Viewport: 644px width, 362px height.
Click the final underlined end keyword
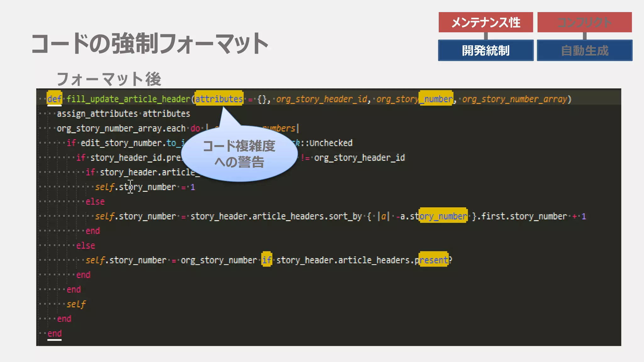coord(54,334)
